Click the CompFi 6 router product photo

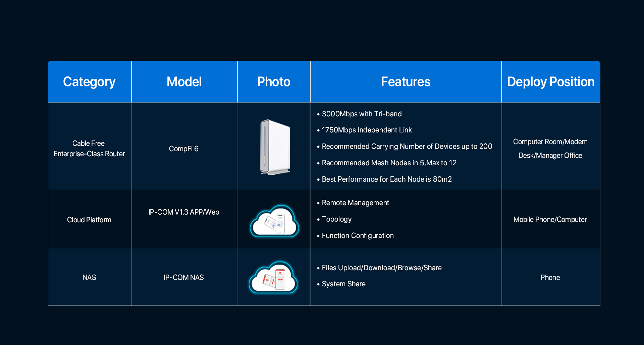pos(275,147)
